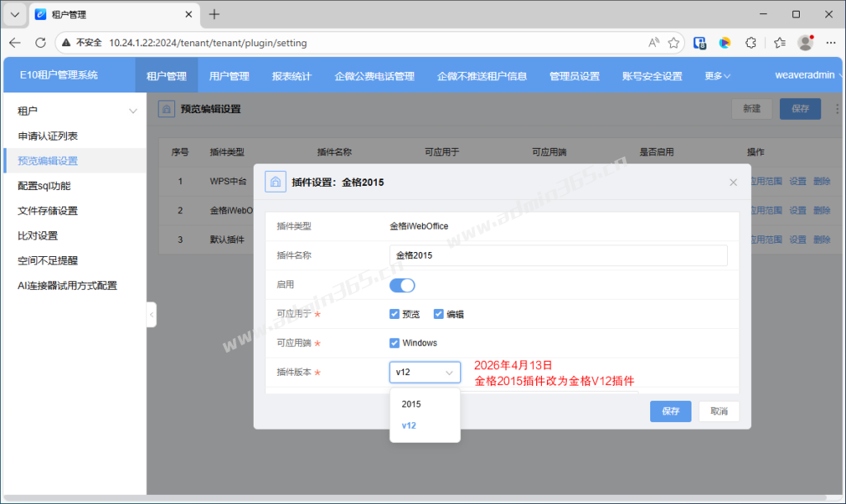Click the blue shield extension icon
846x504 pixels.
coord(700,43)
